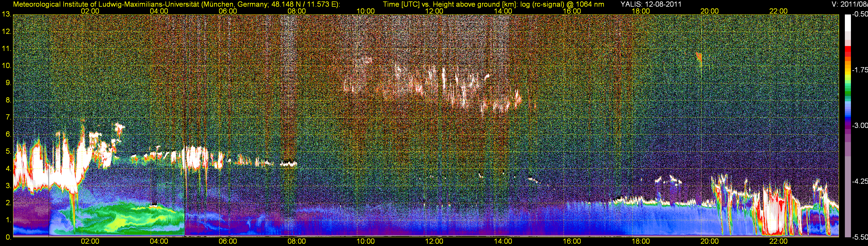Image resolution: width=868 pixels, height=246 pixels.
Task: Click the '10:00' label on the bottom axis
Action: [x=366, y=241]
